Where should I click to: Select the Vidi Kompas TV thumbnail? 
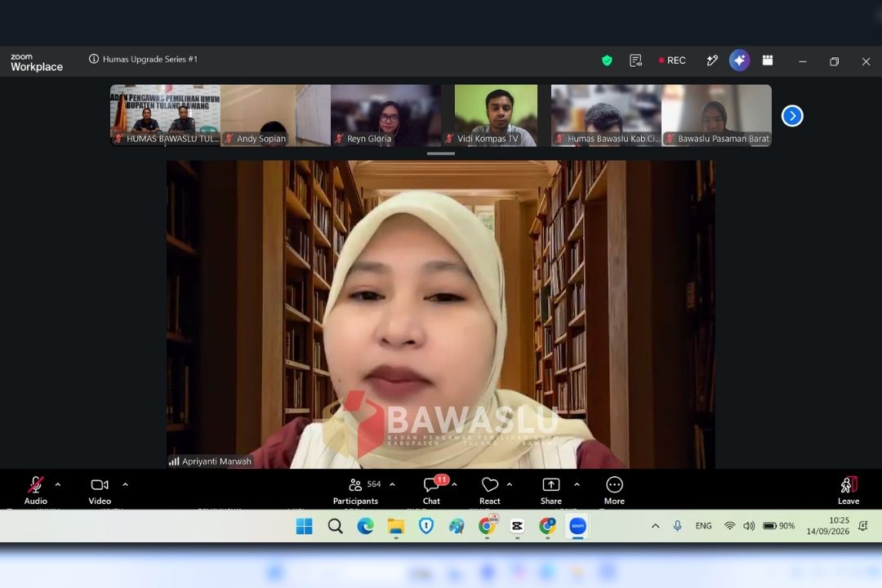(x=497, y=115)
